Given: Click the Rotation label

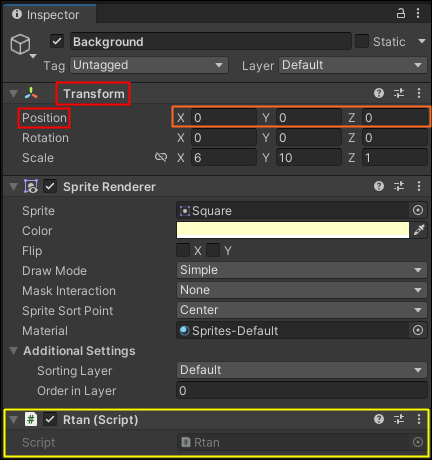Looking at the screenshot, I should point(45,138).
